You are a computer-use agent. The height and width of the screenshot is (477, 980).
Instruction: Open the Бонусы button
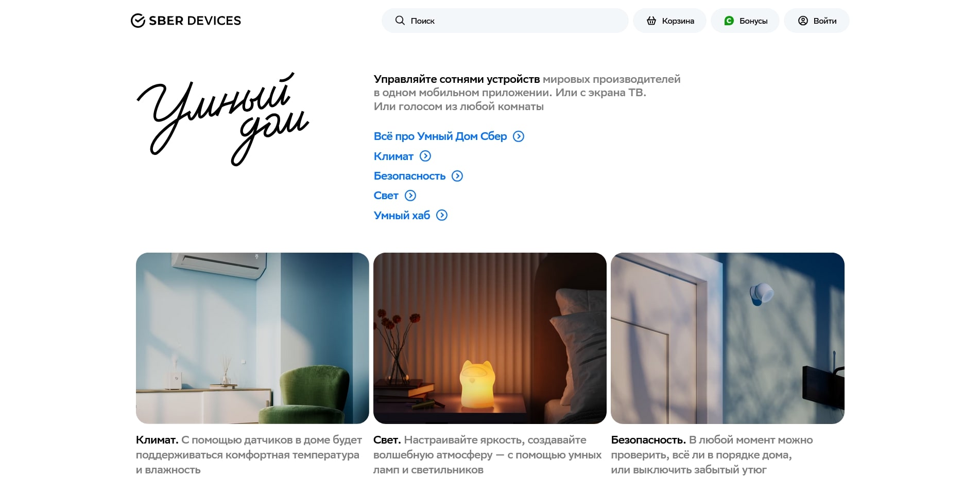(745, 21)
